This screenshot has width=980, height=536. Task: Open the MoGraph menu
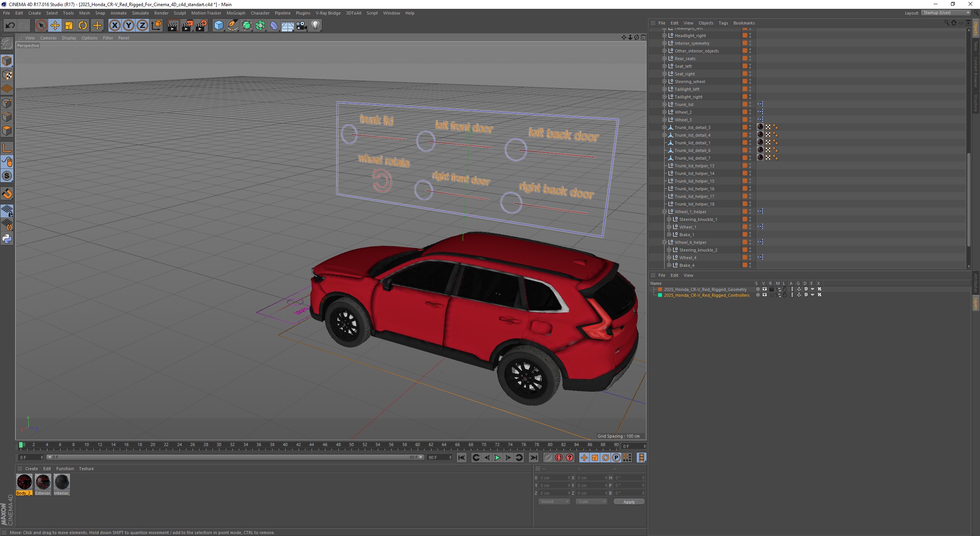[x=236, y=13]
